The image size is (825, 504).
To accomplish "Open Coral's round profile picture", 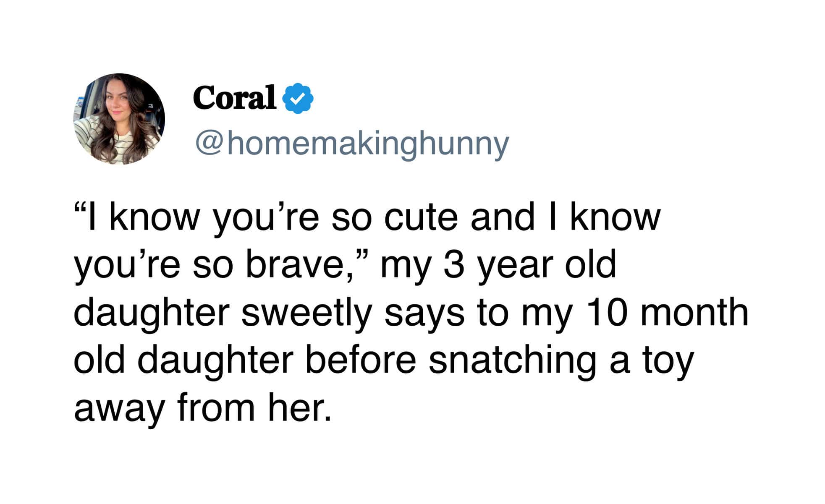I will tap(119, 119).
